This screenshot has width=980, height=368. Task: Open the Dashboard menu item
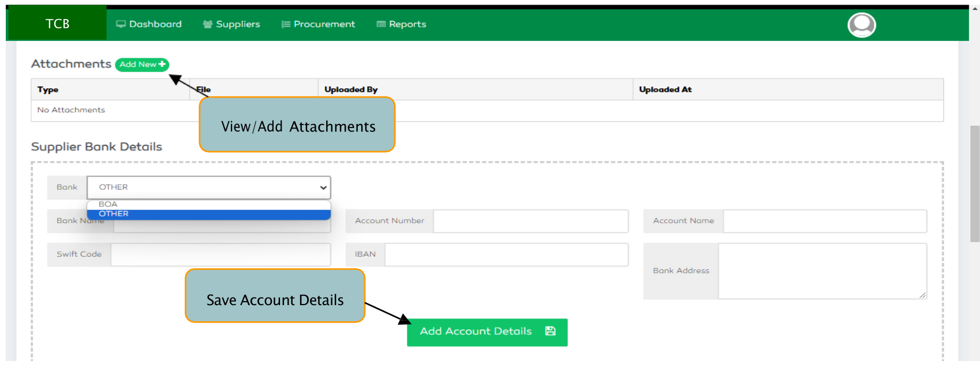coord(149,24)
